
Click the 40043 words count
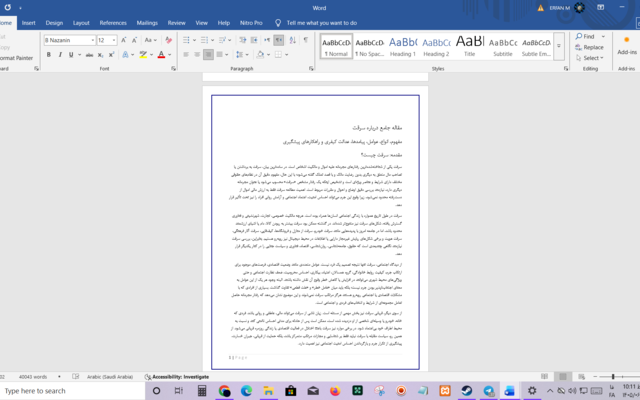(33, 377)
